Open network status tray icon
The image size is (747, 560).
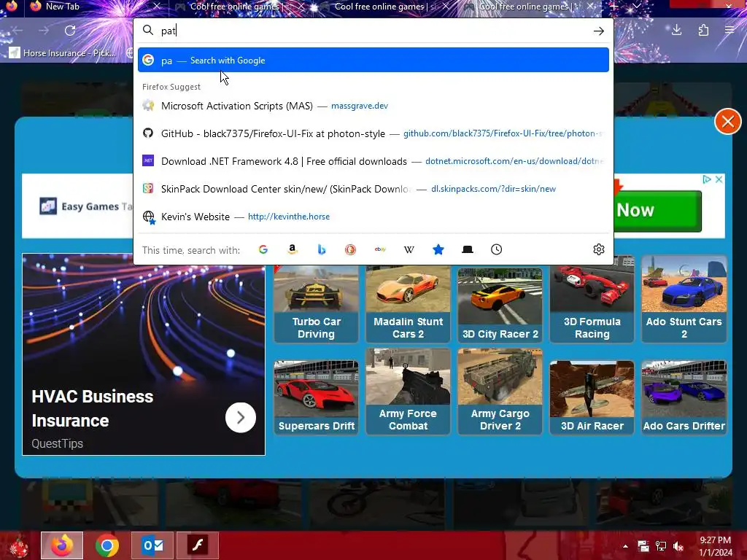[661, 546]
